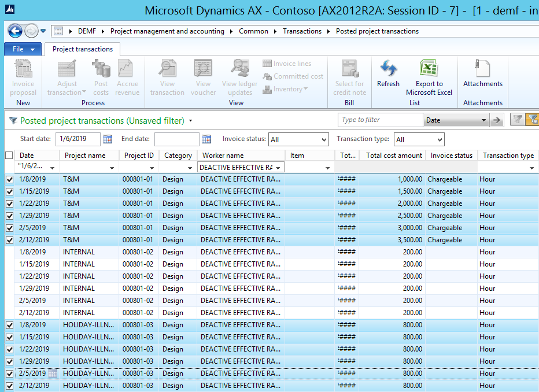The height and width of the screenshot is (392, 539).
Task: Open End date calendar picker icon
Action: (x=207, y=139)
